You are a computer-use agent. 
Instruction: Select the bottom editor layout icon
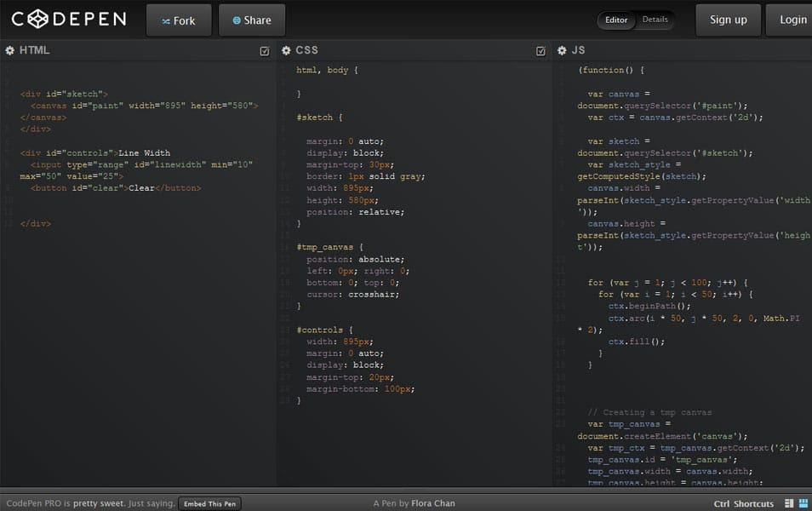[803, 502]
